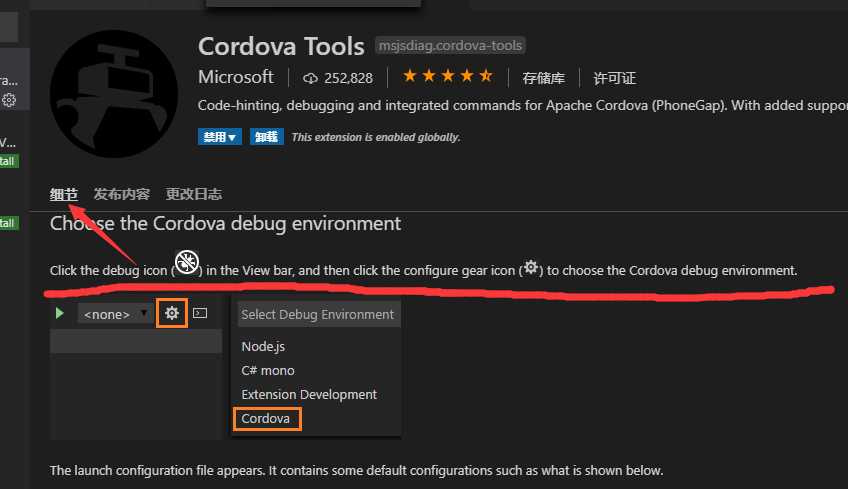Switch to the 更改日志 changelog tab
The height and width of the screenshot is (489, 848).
(194, 194)
